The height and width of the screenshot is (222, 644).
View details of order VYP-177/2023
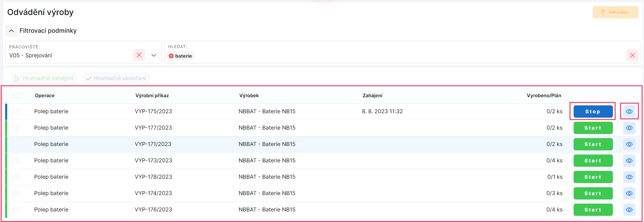coord(629,128)
